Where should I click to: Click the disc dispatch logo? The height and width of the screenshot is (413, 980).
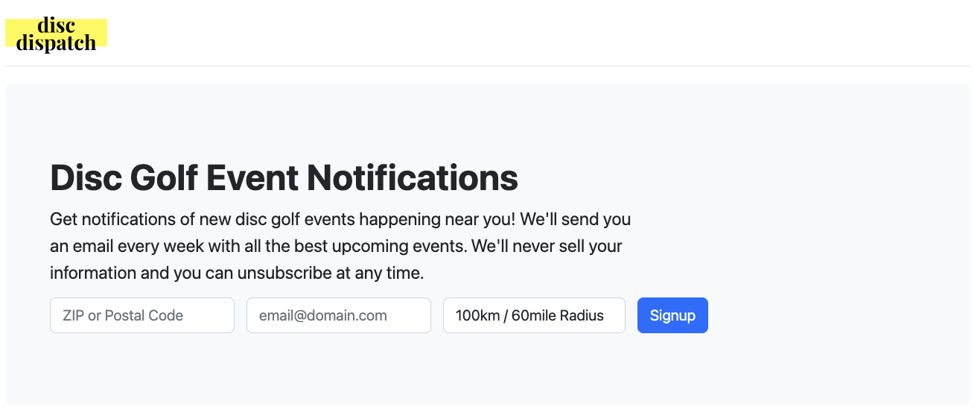(x=57, y=34)
